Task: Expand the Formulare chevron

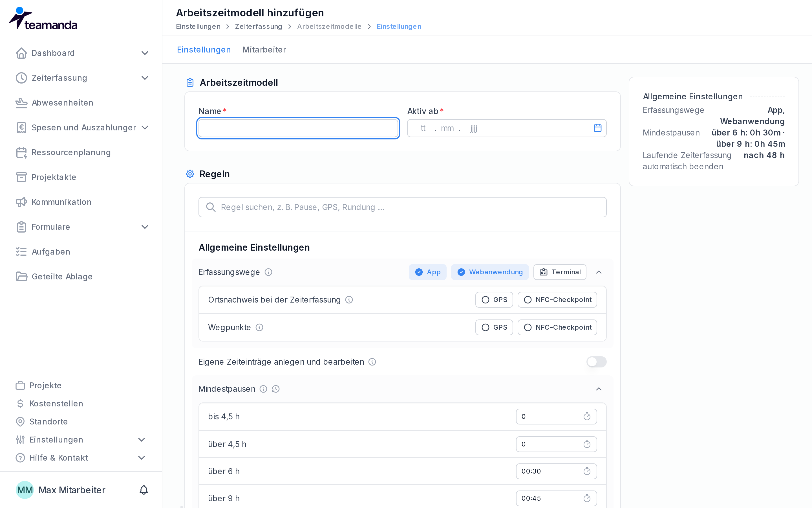Action: pyautogui.click(x=145, y=227)
